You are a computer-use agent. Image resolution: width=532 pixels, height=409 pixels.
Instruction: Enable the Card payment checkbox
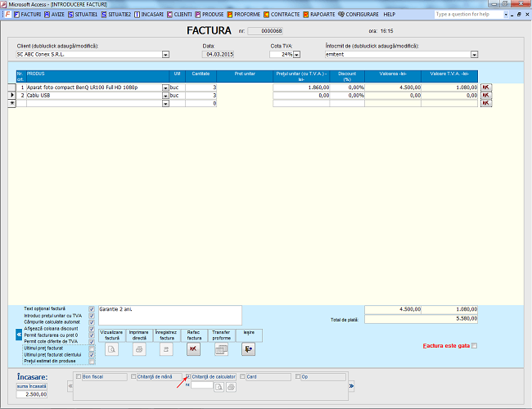point(241,377)
